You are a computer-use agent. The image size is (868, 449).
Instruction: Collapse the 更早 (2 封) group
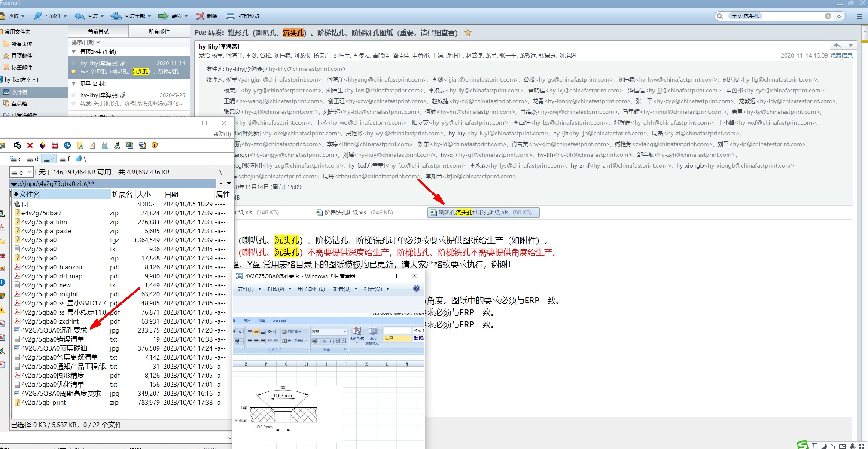pos(73,83)
